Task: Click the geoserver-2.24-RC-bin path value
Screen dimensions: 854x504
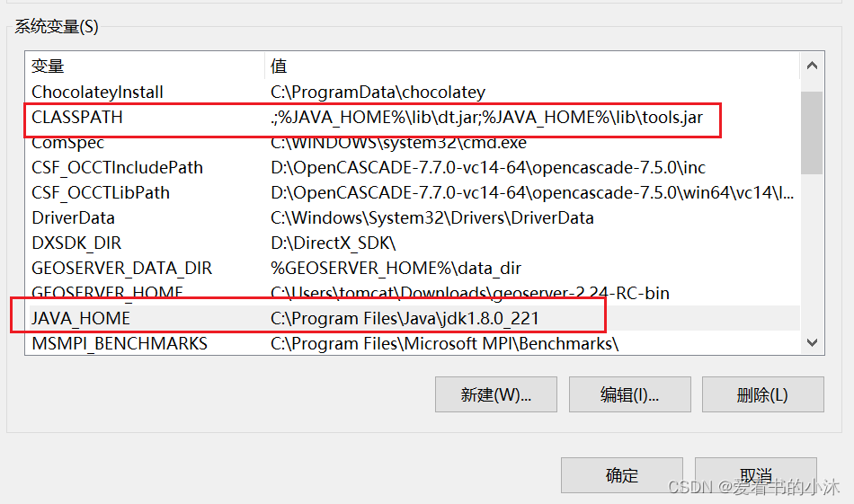Action: coord(470,293)
